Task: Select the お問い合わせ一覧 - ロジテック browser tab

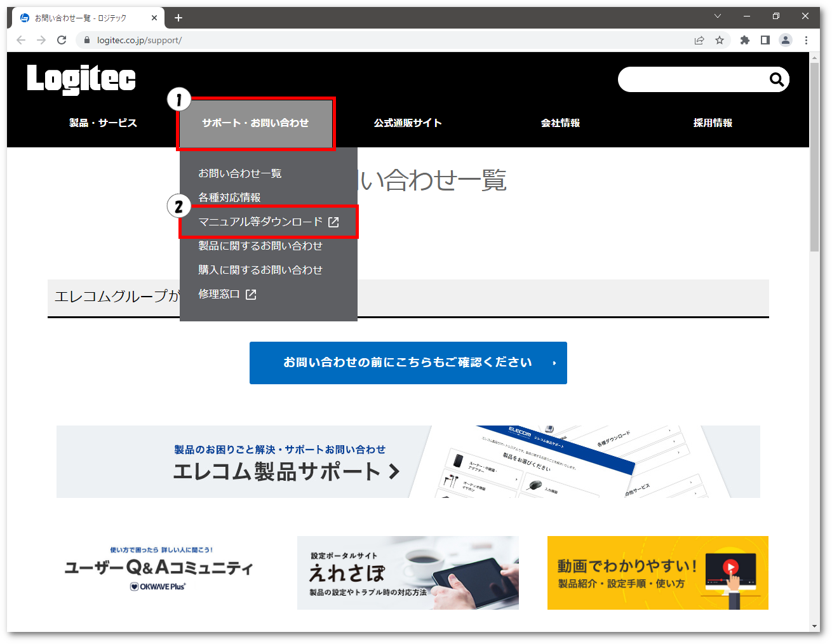Action: (x=88, y=18)
